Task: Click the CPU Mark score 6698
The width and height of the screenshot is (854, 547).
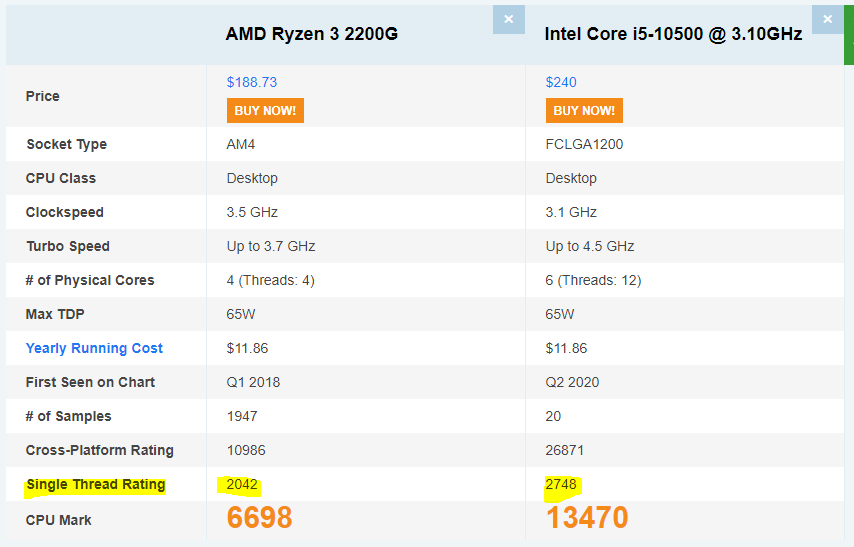Action: [x=259, y=518]
